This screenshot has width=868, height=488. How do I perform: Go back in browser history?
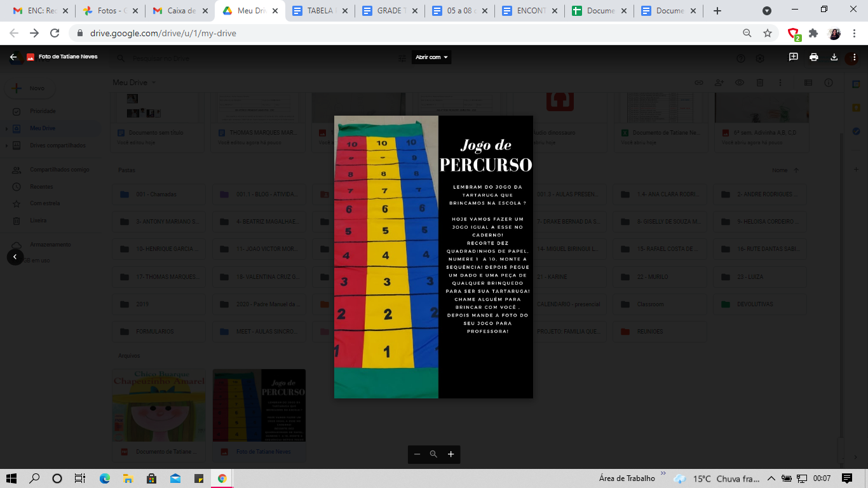[x=14, y=33]
